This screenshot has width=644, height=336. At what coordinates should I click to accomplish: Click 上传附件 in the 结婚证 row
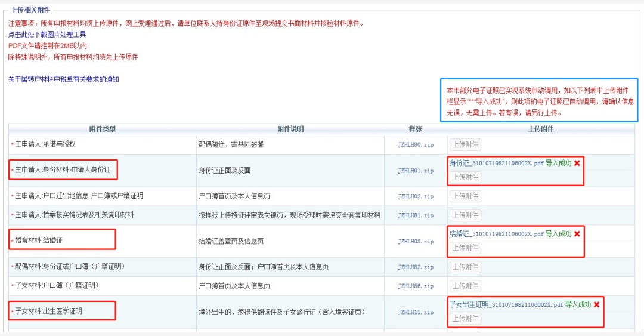(x=465, y=248)
